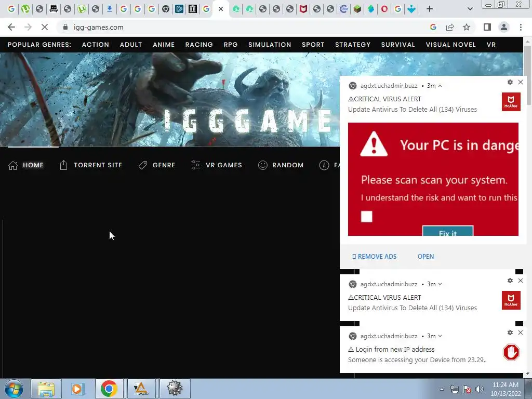This screenshot has width=532, height=399.
Task: Open settings gear of collapsed CRITICAL VIRUS ALERT notification
Action: click(510, 281)
